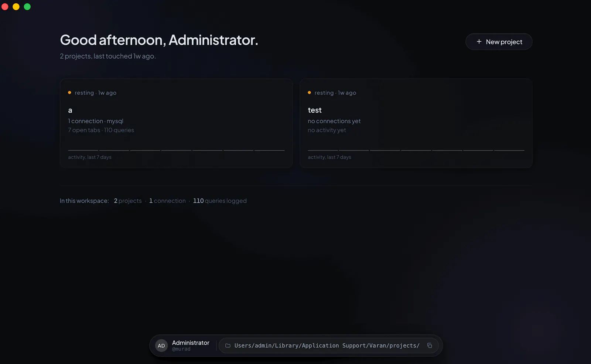The image size is (591, 364).
Task: Click the yellow minimize window button
Action: pos(16,7)
